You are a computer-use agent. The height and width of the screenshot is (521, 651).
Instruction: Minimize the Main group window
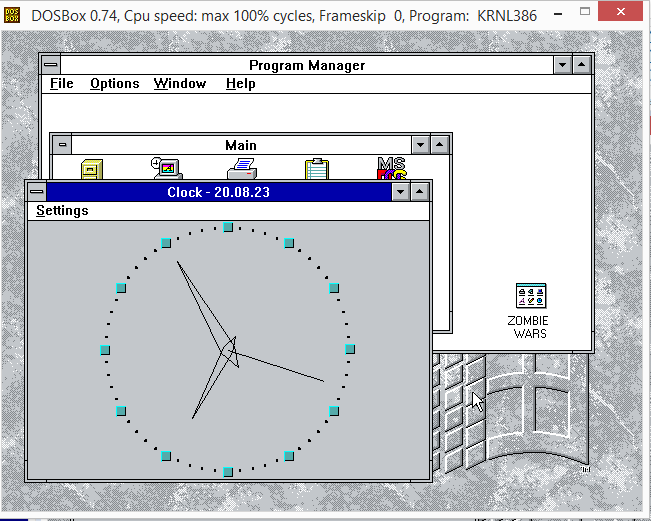tap(421, 145)
